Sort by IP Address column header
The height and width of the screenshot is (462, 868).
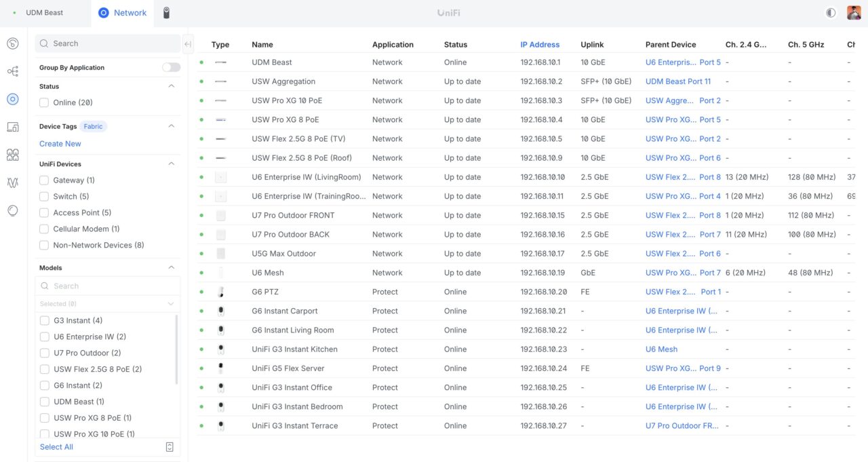tap(540, 45)
